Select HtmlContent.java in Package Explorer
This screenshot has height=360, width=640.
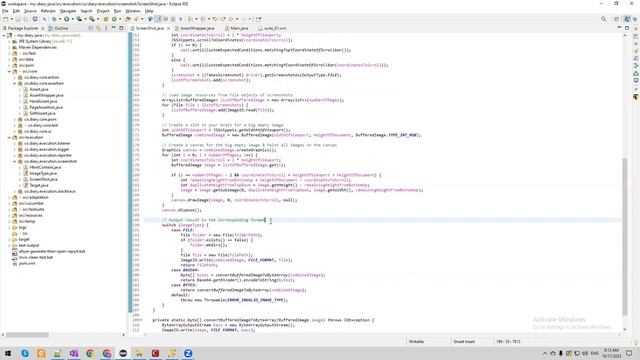tap(45, 167)
